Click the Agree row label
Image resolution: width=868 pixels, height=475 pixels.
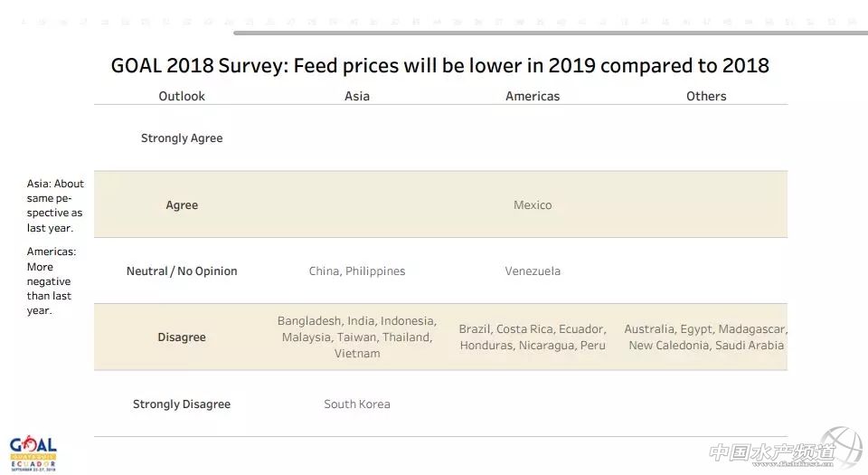pos(182,205)
